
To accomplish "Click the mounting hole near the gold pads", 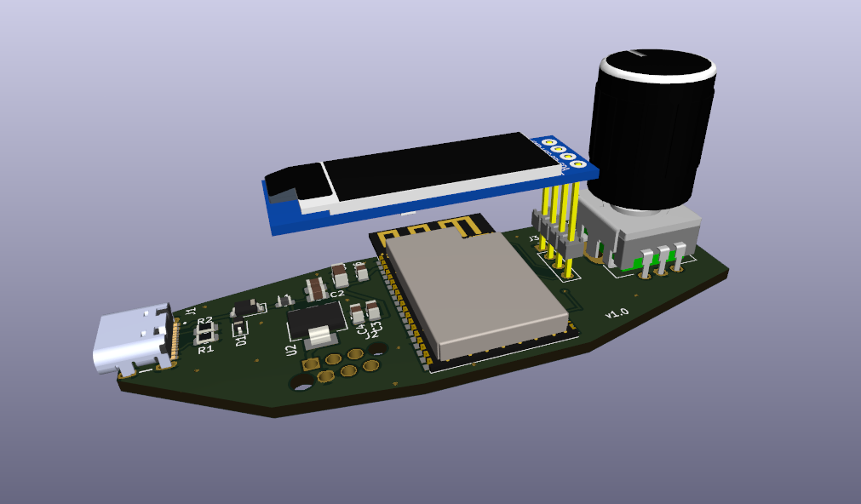I will click(300, 383).
